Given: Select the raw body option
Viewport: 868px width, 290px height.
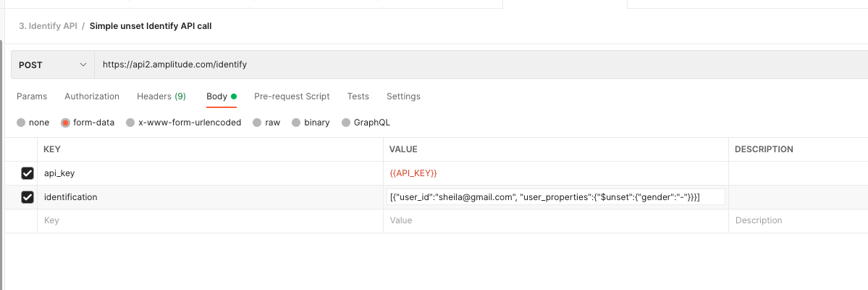Looking at the screenshot, I should pyautogui.click(x=257, y=123).
